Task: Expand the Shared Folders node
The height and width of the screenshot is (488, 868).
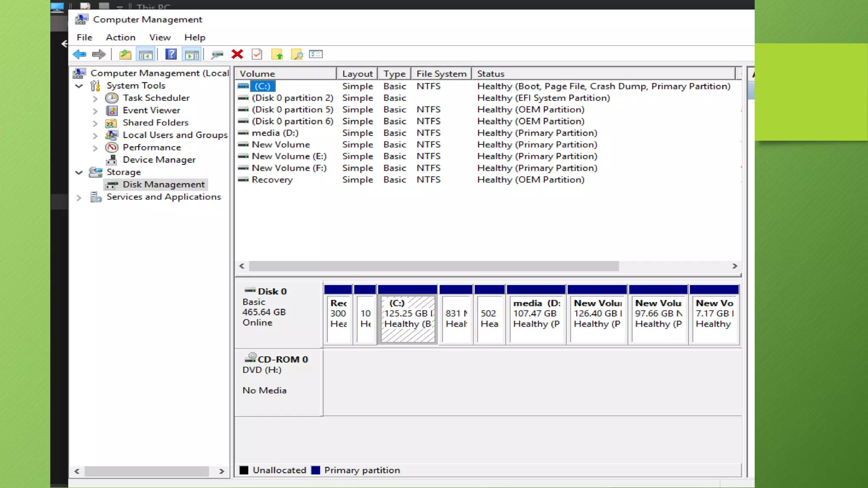Action: click(x=95, y=123)
